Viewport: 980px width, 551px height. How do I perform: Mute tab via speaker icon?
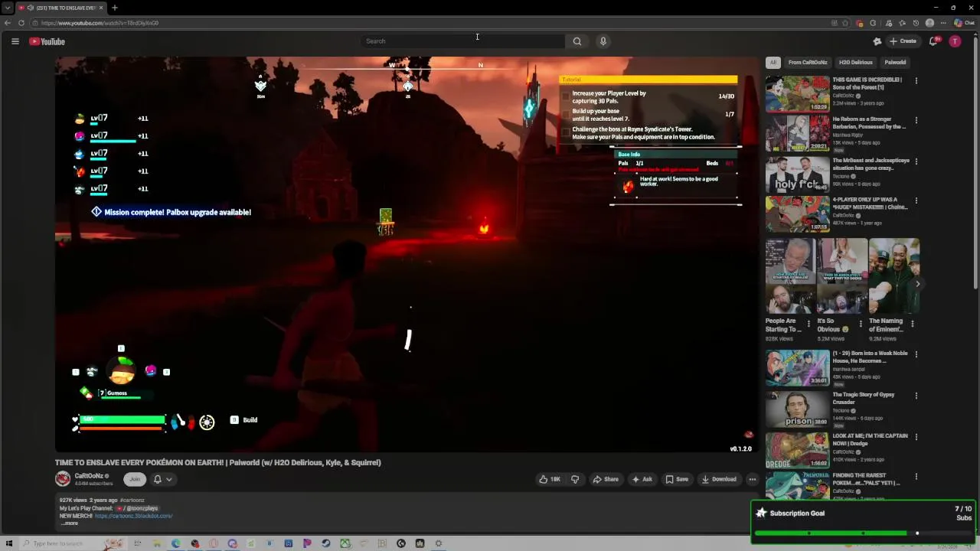31,8
